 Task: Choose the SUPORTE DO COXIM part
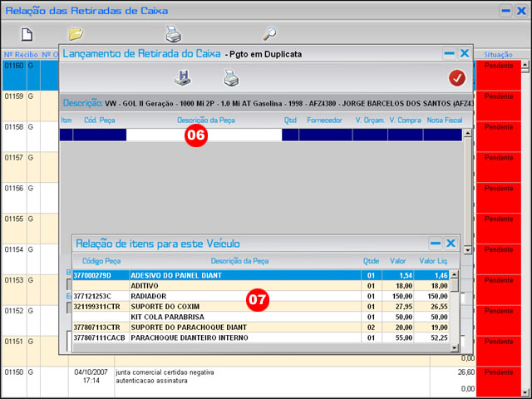216,306
